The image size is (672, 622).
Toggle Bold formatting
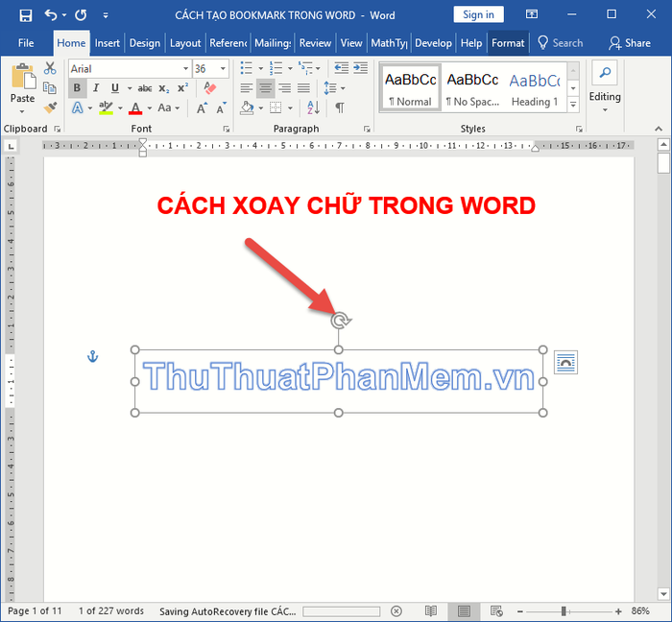point(77,87)
